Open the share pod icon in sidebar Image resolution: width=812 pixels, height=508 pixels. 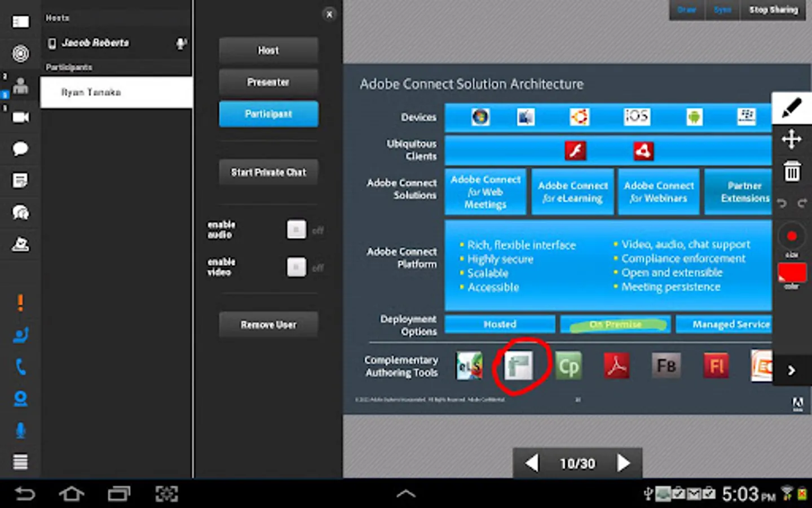(21, 22)
